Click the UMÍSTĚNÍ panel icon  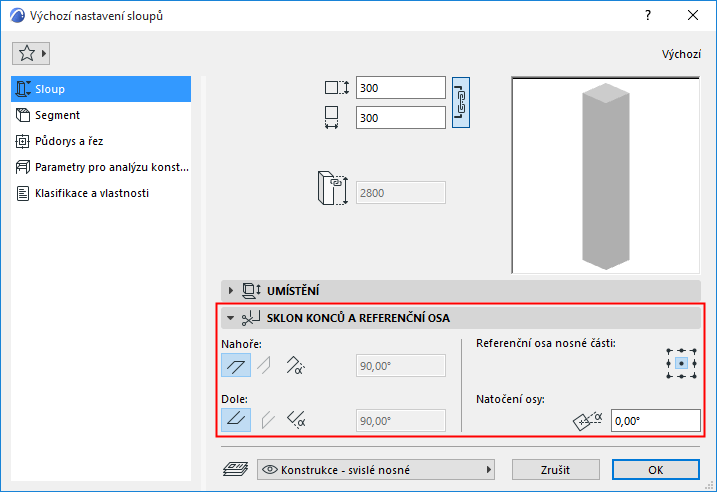(251, 290)
